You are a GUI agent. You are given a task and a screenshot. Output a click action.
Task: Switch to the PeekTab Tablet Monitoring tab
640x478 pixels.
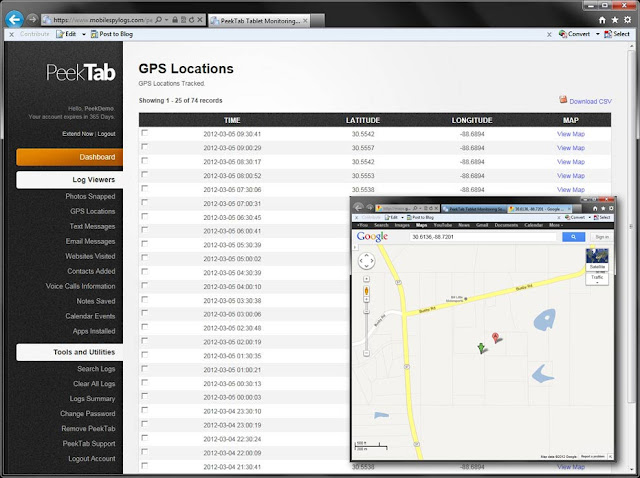[x=260, y=20]
